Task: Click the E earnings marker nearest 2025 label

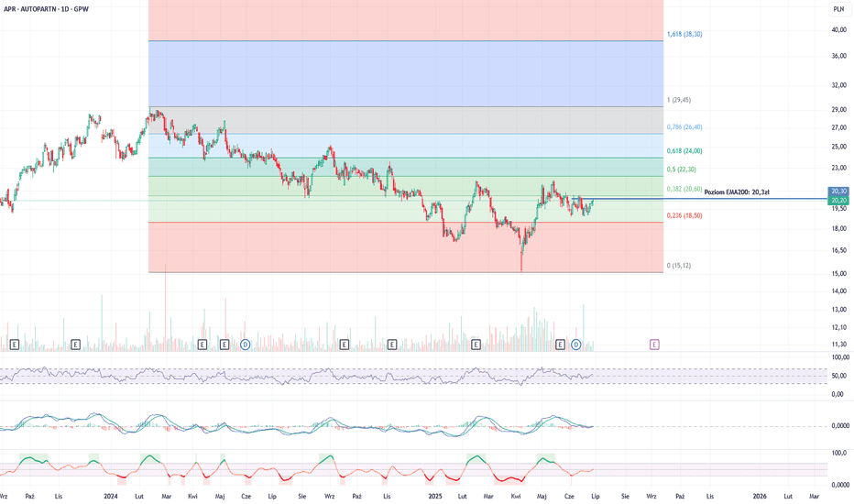Action: [x=476, y=345]
